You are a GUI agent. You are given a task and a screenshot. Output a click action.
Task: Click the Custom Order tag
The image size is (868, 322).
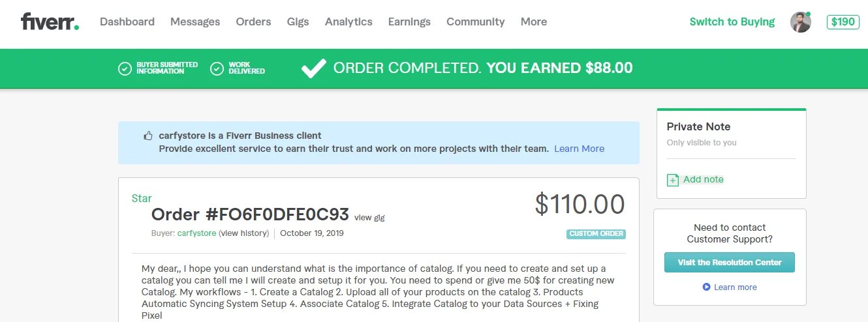click(596, 234)
